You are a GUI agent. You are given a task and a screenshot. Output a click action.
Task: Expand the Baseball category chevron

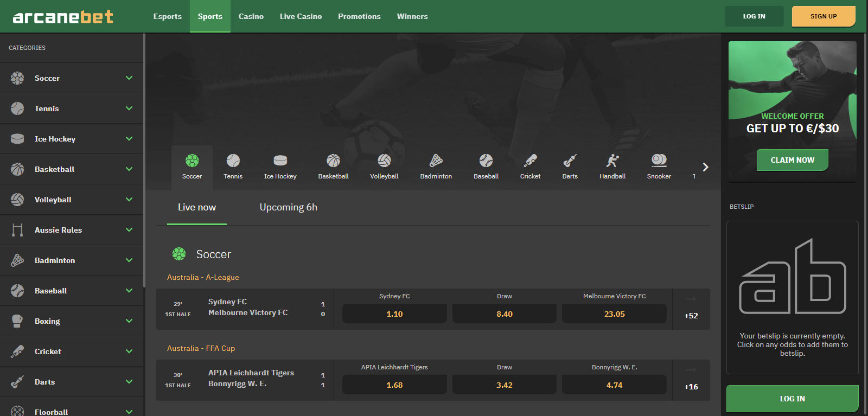pos(129,291)
